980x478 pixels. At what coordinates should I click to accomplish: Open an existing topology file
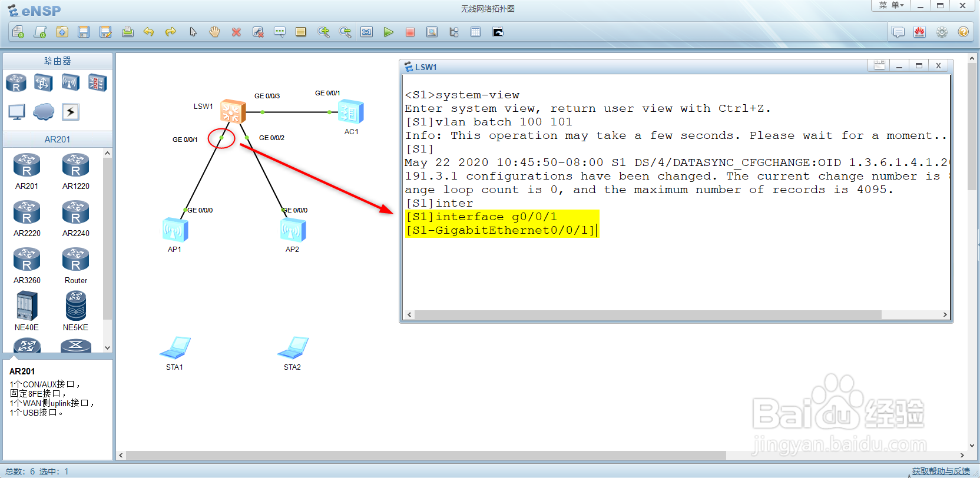click(x=62, y=32)
